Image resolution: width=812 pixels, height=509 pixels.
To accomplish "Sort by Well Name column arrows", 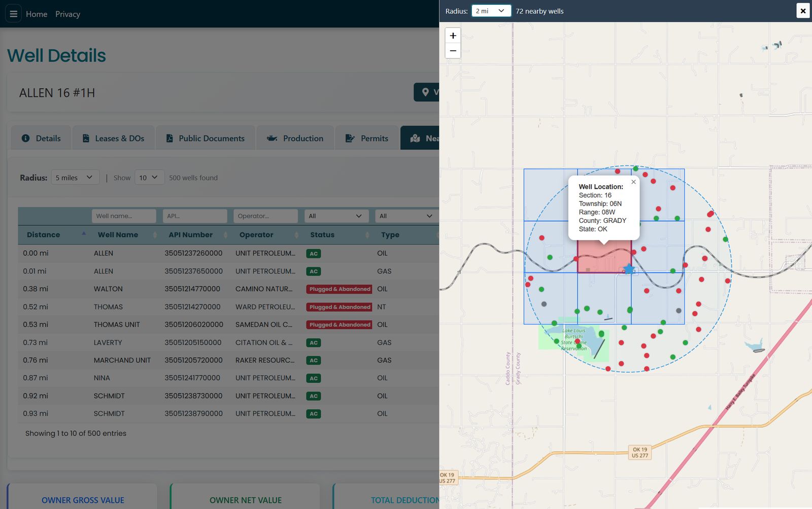I will point(155,234).
